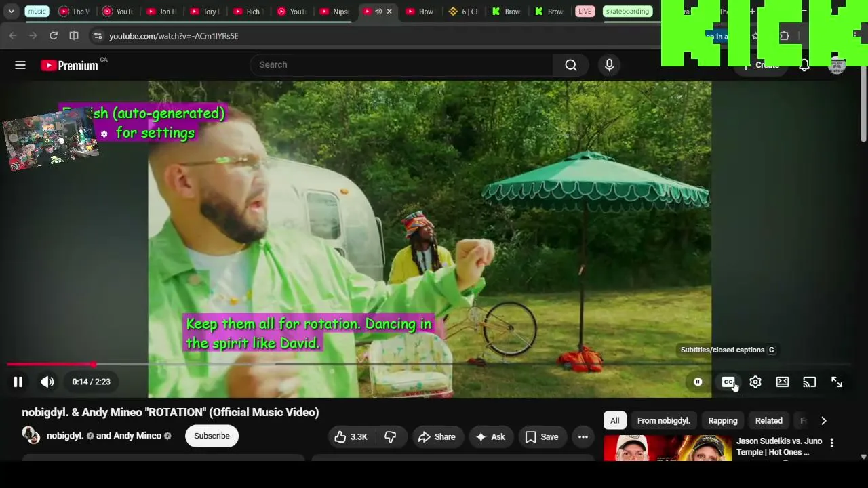Image resolution: width=868 pixels, height=488 pixels.
Task: Mute the video volume
Action: click(x=47, y=382)
